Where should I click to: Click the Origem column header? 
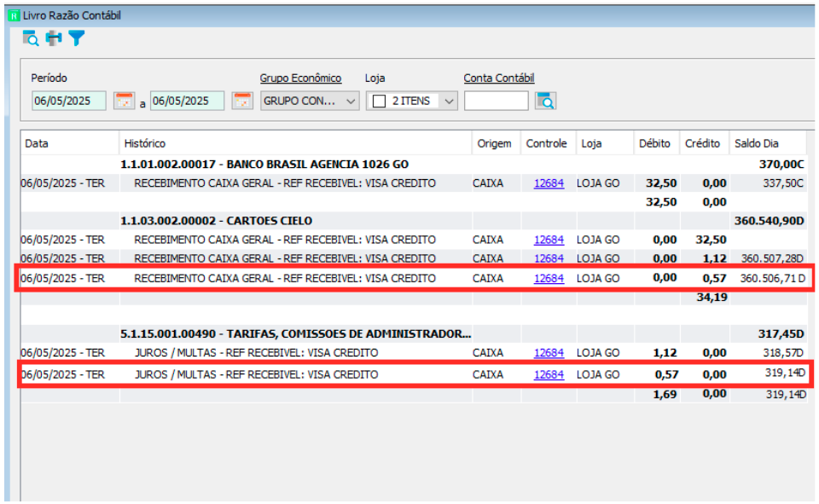click(x=497, y=143)
